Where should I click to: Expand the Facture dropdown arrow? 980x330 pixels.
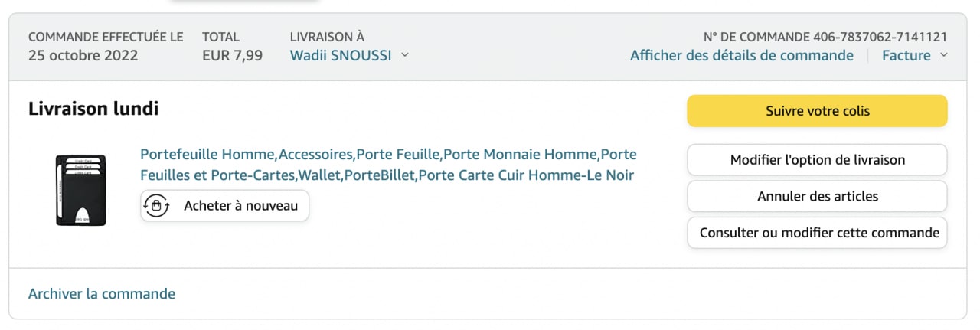click(943, 55)
